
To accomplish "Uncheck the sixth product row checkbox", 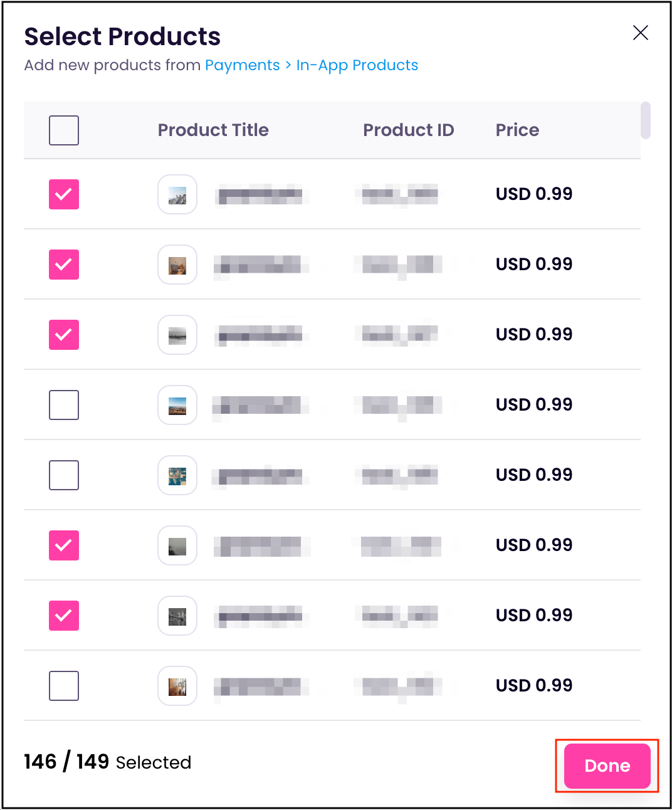I will [64, 545].
